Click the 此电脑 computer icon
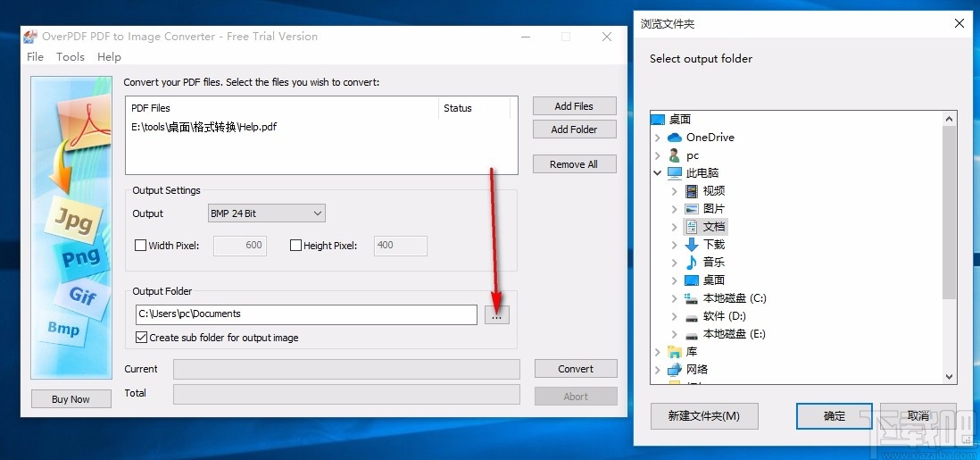The image size is (980, 460). pos(675,172)
